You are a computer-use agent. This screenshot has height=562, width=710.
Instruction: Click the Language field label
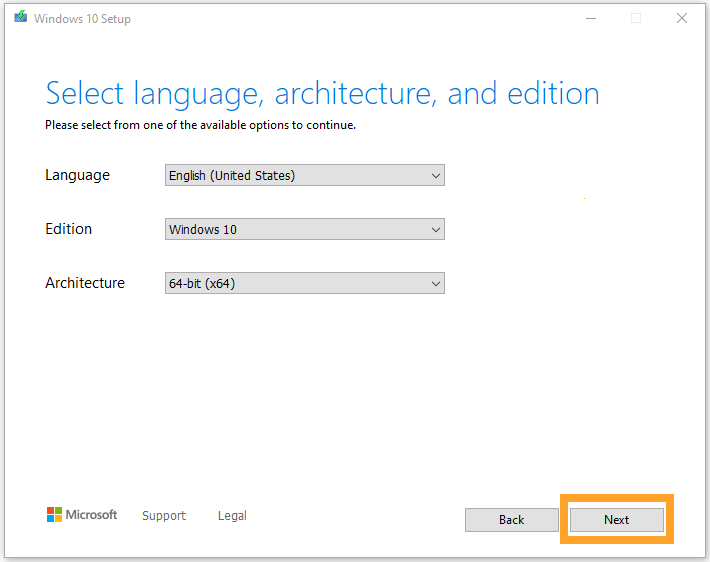click(77, 175)
